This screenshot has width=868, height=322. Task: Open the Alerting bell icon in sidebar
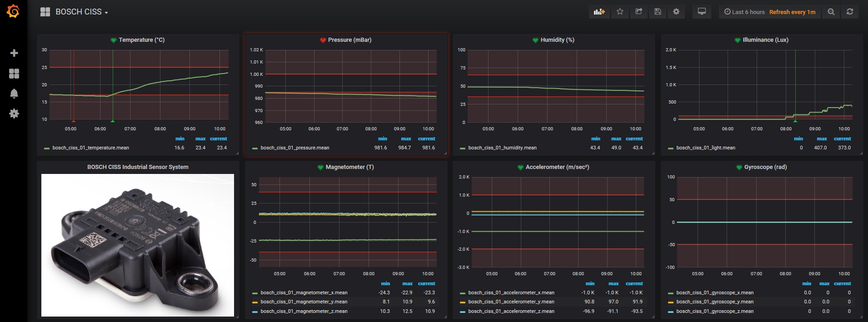coord(14,94)
